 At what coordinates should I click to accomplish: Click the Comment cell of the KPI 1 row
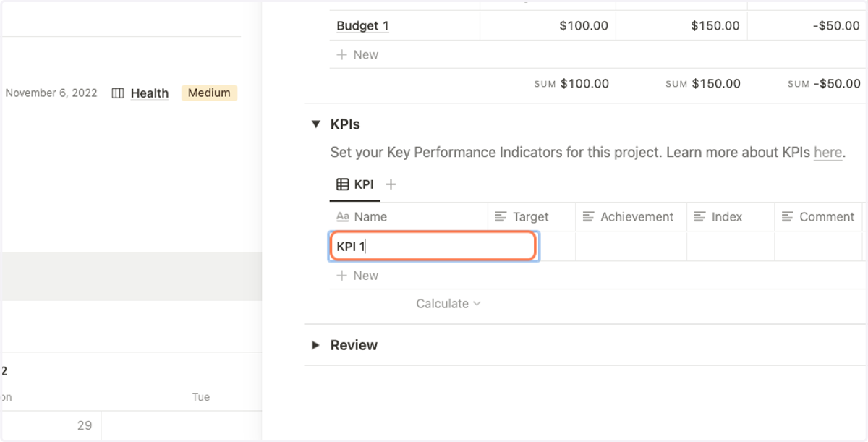(818, 247)
